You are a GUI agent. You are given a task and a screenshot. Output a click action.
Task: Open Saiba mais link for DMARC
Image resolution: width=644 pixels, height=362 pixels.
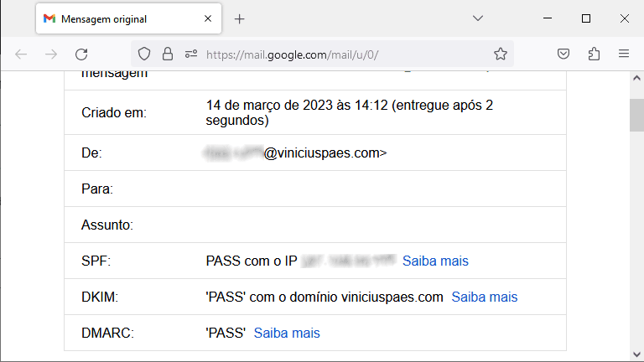click(x=287, y=333)
